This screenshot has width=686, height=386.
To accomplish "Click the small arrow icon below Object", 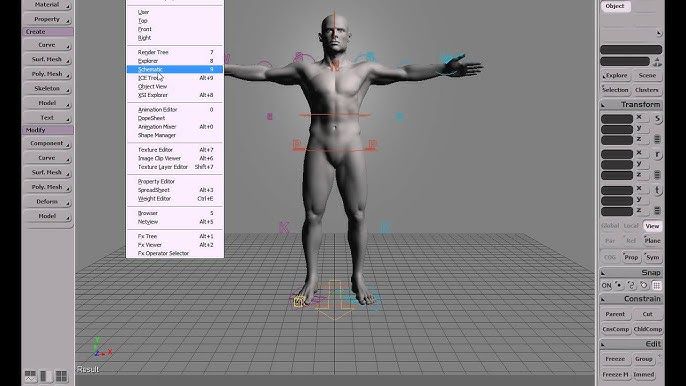I will (x=659, y=33).
